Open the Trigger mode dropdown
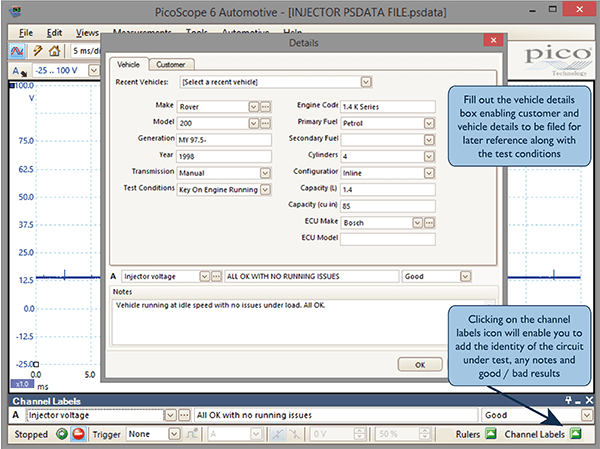The image size is (600, 449). (174, 434)
